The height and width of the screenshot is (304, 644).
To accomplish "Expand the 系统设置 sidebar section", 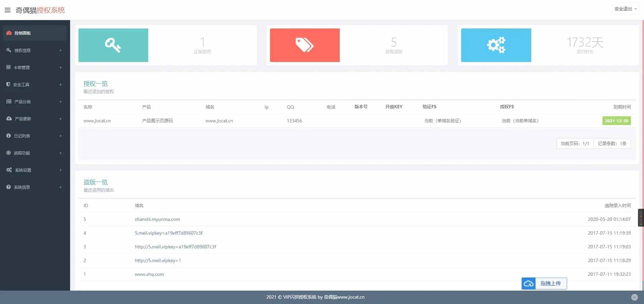I will click(23, 170).
